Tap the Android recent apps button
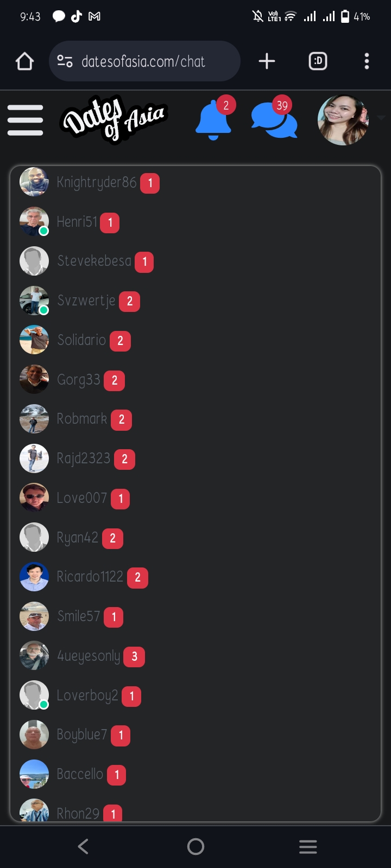391x868 pixels. (x=308, y=846)
